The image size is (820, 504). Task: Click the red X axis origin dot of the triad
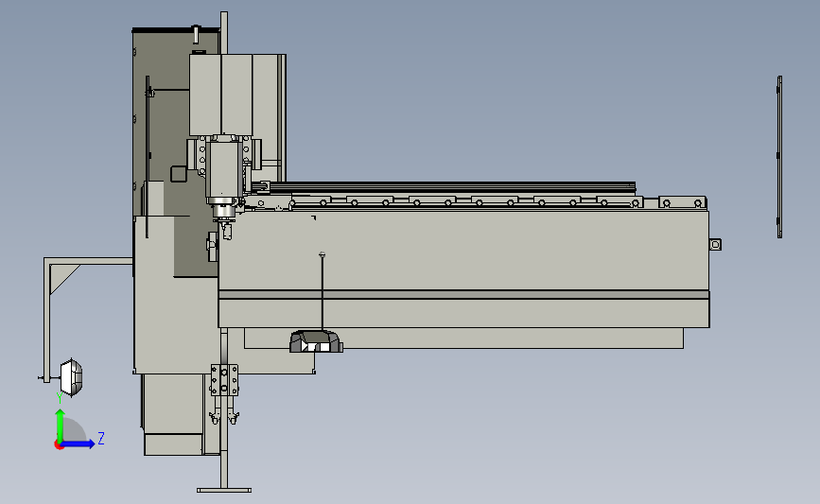[x=59, y=445]
